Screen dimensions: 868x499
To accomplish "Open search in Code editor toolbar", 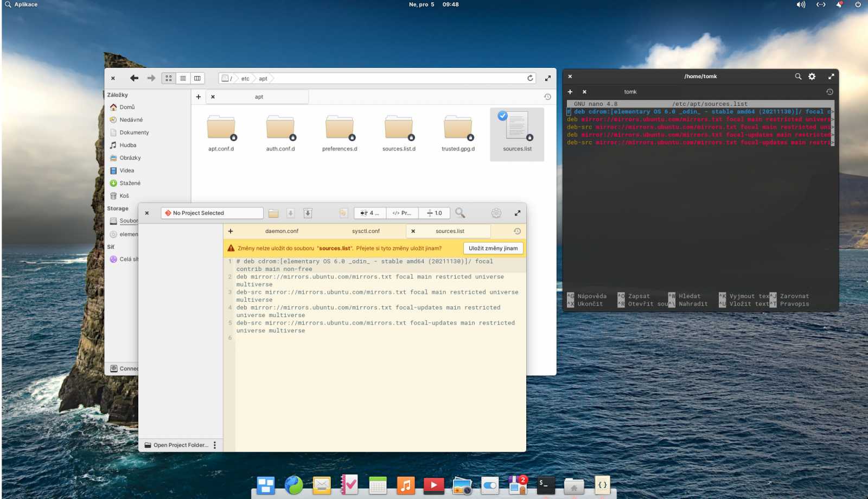I will (x=460, y=213).
